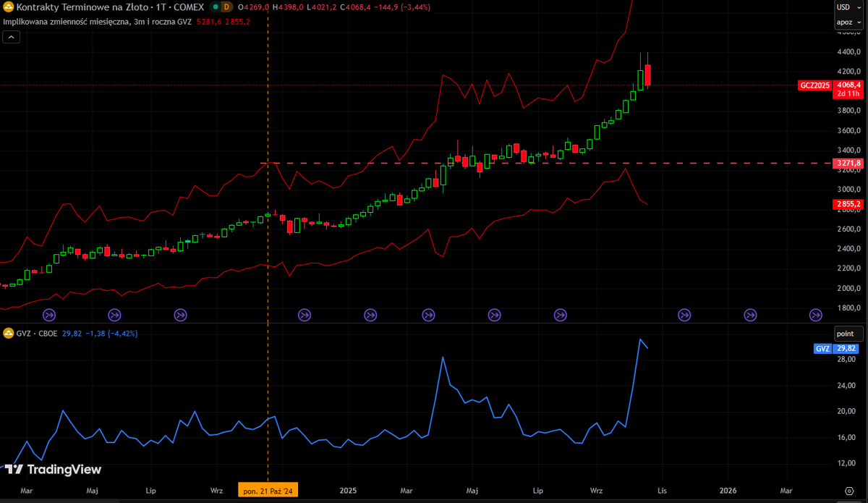The height and width of the screenshot is (503, 868).
Task: Click the 12,00 value on GVZ axis
Action: (846, 463)
